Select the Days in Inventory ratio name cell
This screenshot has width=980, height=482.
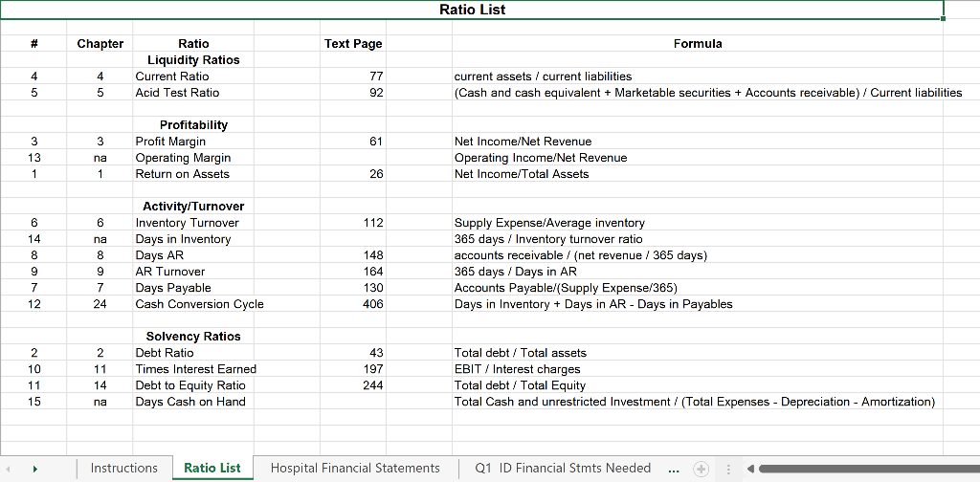click(x=193, y=238)
